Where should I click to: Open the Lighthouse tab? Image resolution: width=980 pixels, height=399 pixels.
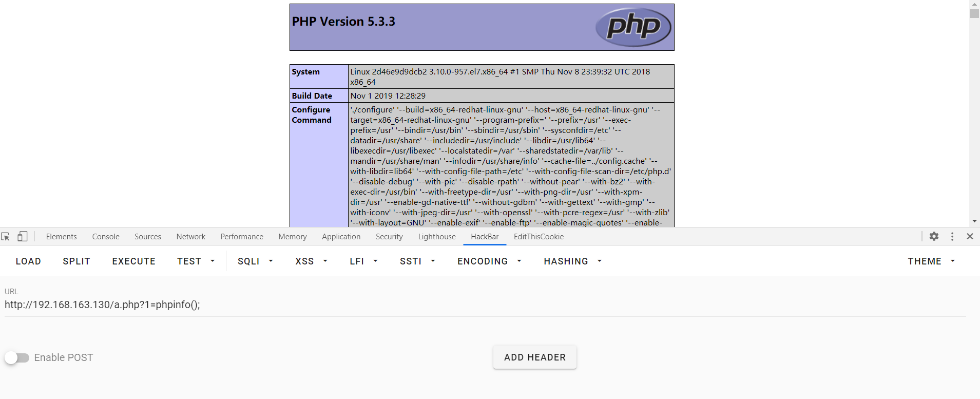(x=437, y=237)
